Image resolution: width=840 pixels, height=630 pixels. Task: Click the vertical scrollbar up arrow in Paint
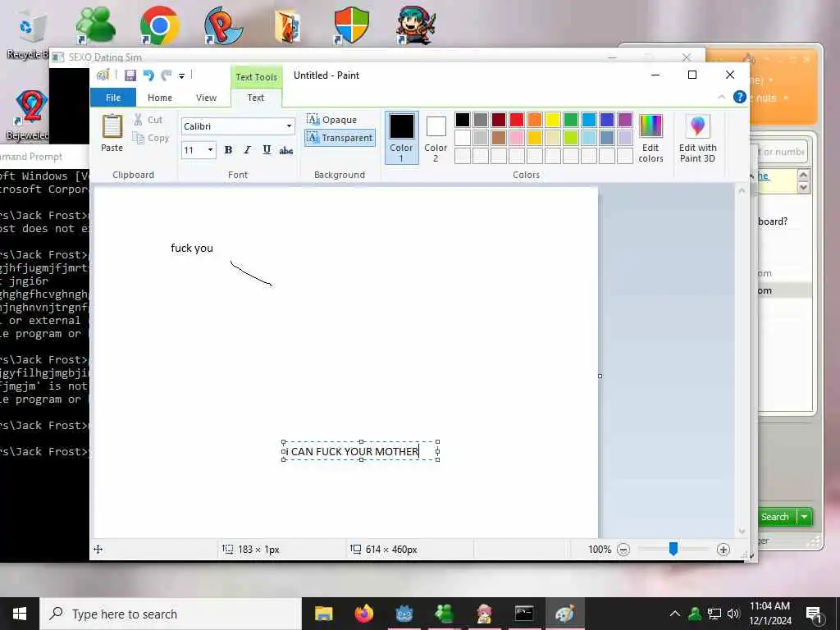click(742, 190)
